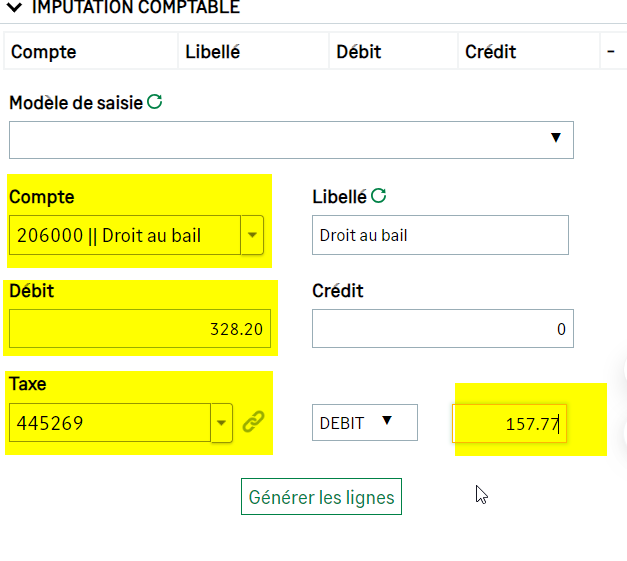Open the DEBIT direction selector

tap(365, 423)
